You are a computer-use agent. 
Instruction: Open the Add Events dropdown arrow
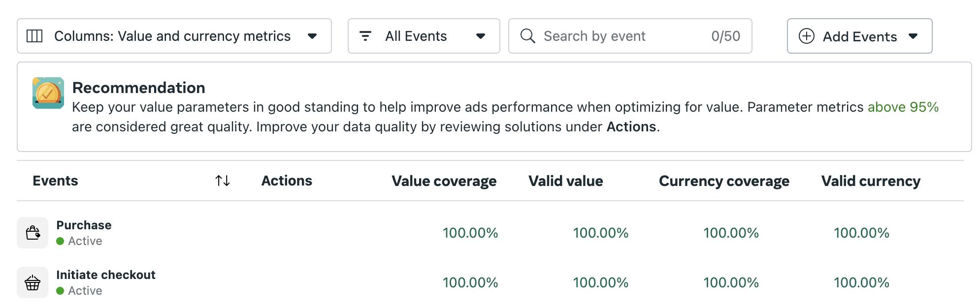click(x=913, y=36)
